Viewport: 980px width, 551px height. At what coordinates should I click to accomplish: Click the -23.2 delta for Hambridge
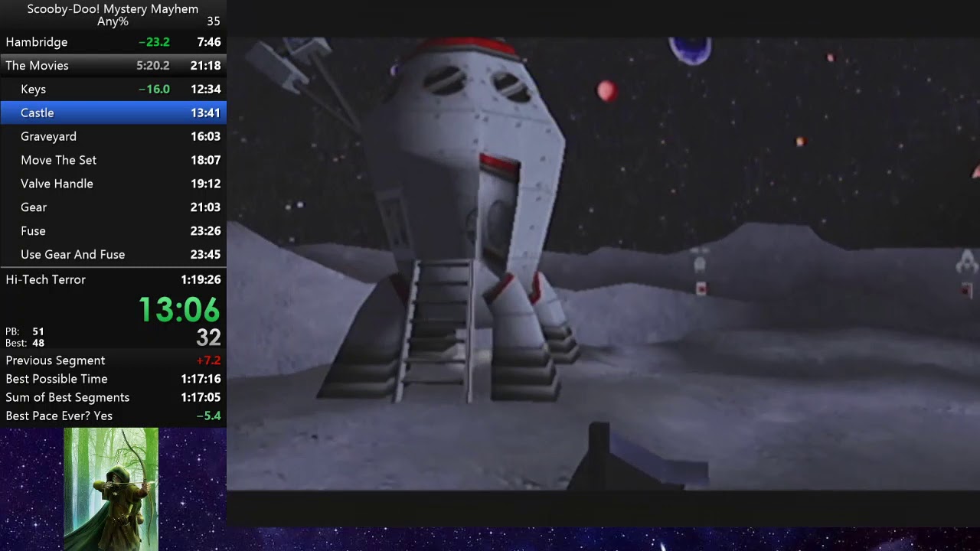[x=154, y=42]
